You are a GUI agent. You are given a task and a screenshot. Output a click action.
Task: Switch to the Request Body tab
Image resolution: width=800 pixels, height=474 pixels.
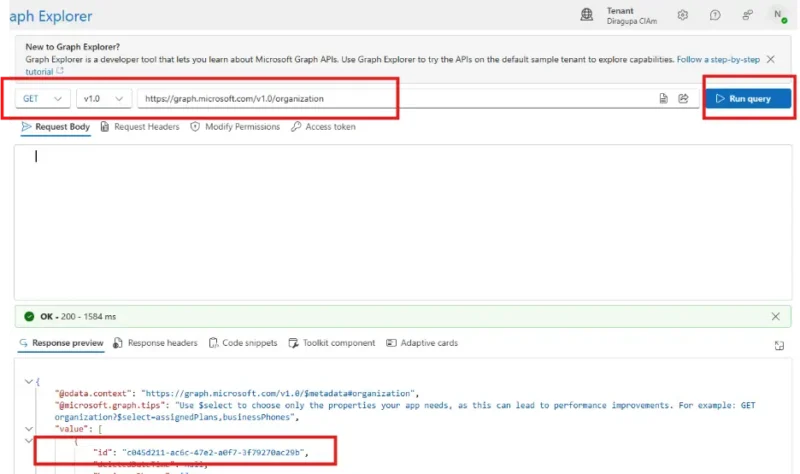click(56, 127)
